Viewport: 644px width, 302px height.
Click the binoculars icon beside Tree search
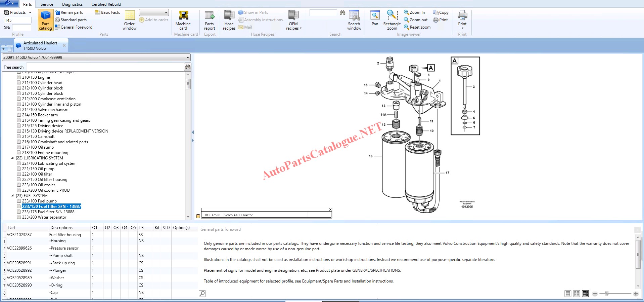tap(188, 67)
